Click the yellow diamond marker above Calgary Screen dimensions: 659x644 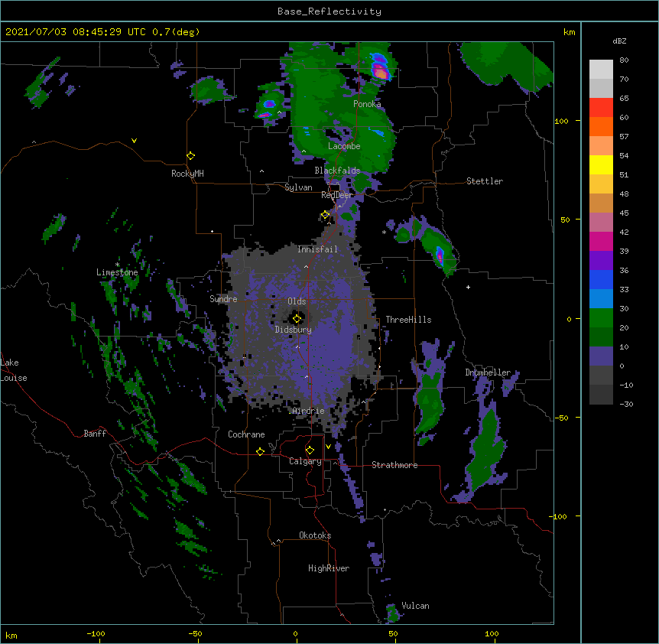[310, 450]
